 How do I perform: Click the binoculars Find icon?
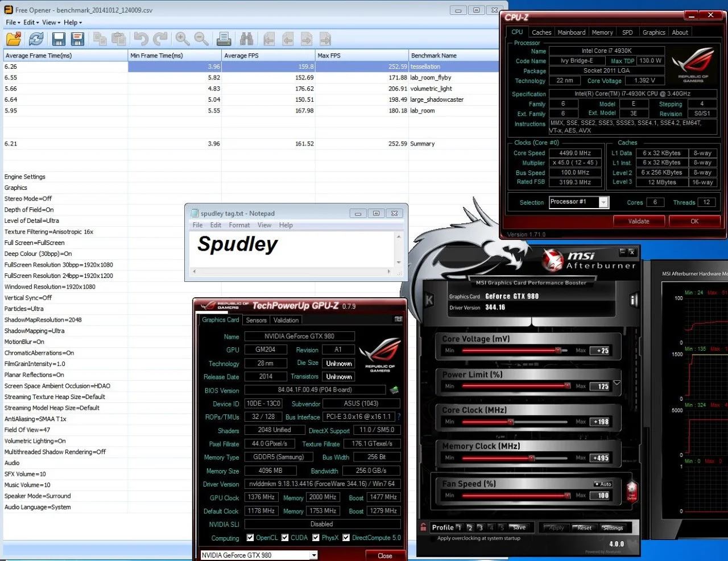[x=246, y=39]
